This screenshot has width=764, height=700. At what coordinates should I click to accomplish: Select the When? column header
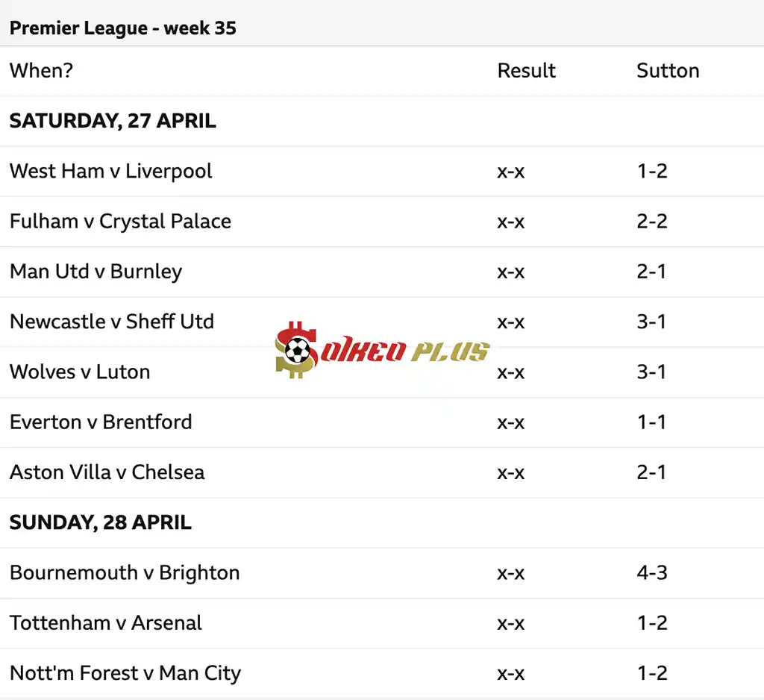(42, 71)
